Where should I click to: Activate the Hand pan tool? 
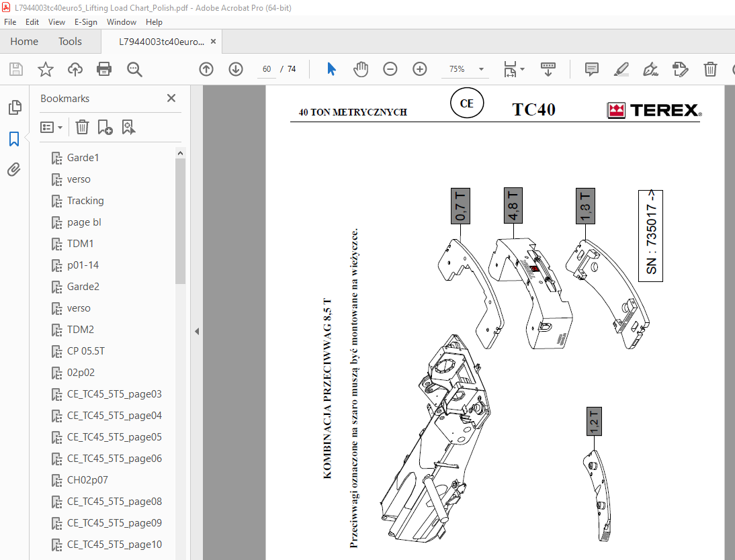pos(361,69)
